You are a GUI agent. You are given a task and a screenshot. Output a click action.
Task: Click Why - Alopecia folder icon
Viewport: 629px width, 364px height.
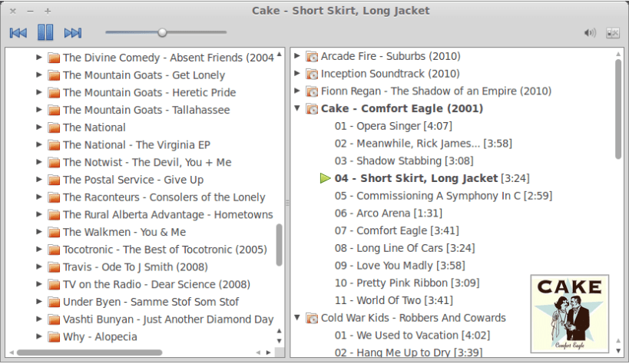pos(54,337)
